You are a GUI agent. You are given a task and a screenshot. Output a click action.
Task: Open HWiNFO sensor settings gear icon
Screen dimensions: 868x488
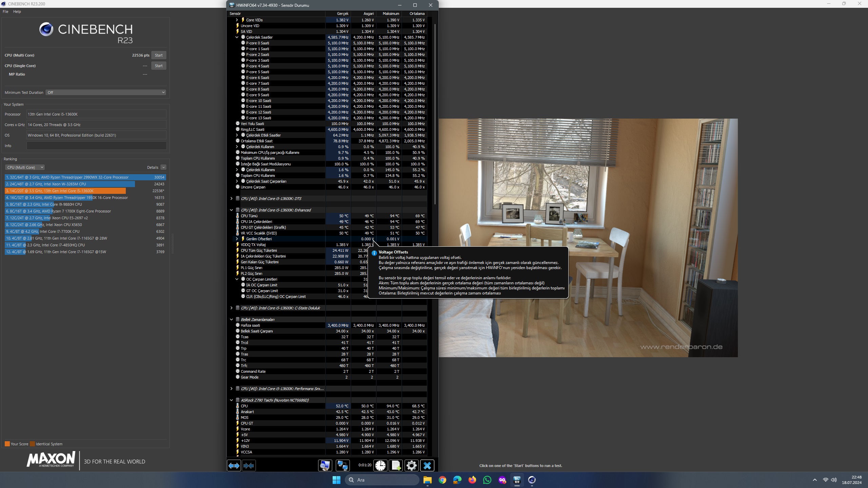411,466
